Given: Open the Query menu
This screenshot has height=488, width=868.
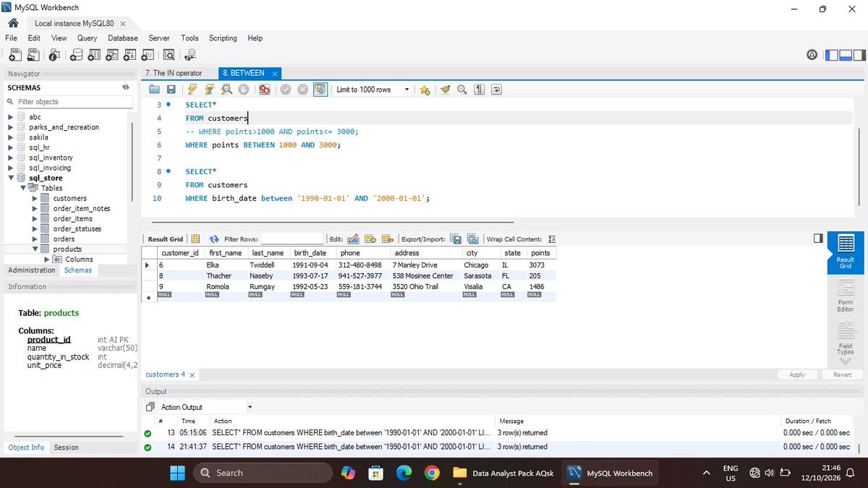Looking at the screenshot, I should tap(87, 38).
